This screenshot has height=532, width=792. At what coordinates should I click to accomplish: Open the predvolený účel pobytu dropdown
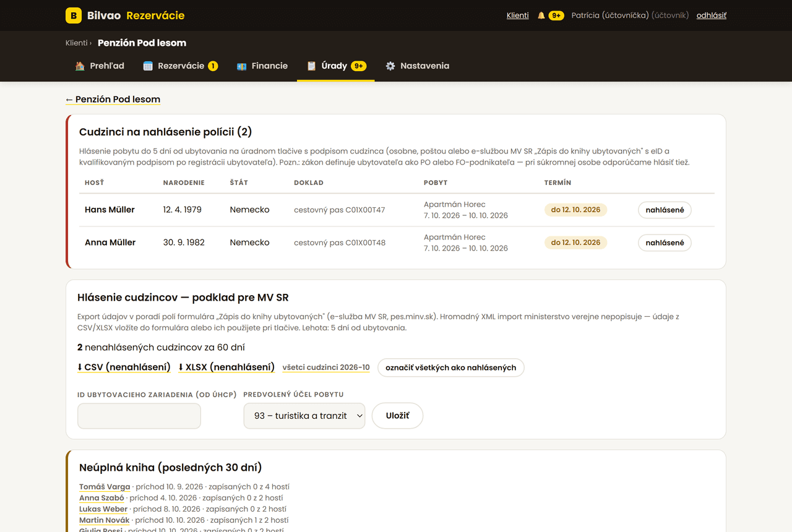[304, 416]
